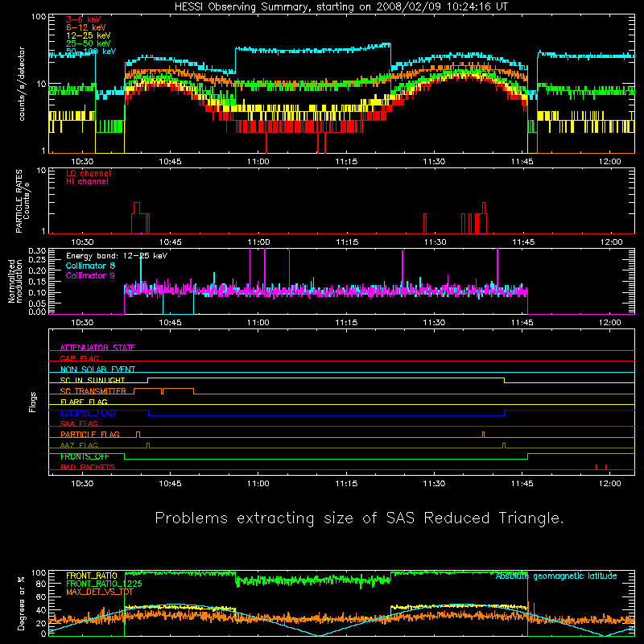Click the PARTICLE_FLAG label
The width and height of the screenshot is (644, 644).
tap(90, 435)
